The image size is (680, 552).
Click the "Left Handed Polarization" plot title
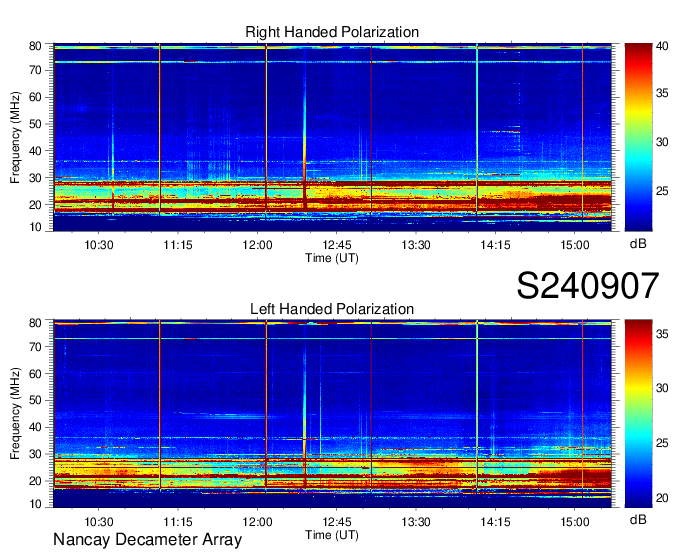[332, 309]
